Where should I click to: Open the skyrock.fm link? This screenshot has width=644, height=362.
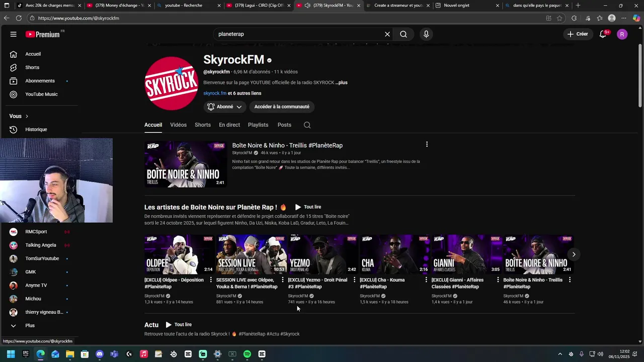click(215, 93)
